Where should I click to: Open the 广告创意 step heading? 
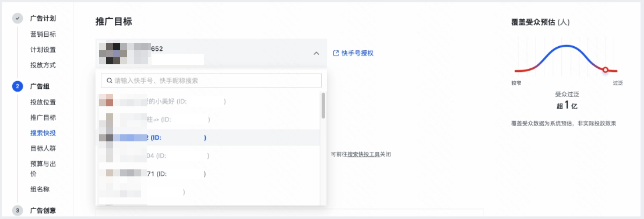[x=43, y=211]
